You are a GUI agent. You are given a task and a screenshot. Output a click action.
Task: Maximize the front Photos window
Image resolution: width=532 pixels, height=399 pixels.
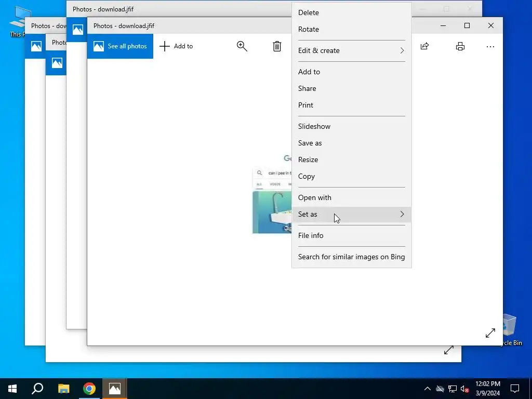click(x=467, y=25)
